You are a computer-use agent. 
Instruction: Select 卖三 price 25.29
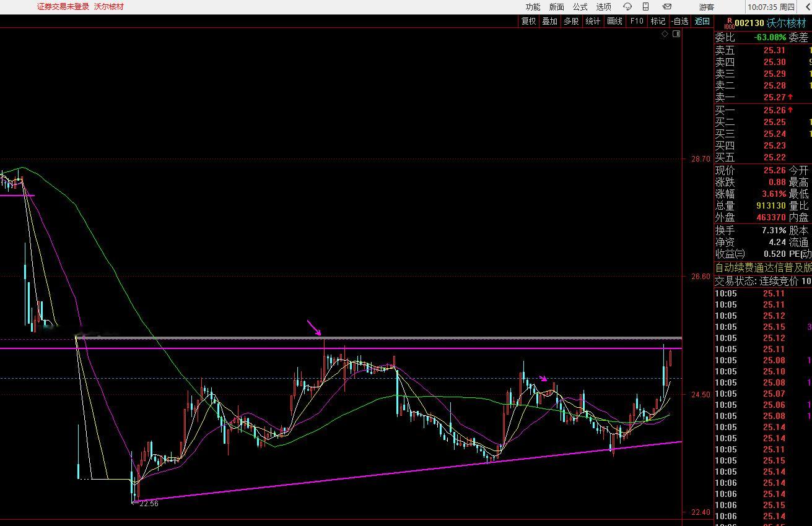pos(774,74)
